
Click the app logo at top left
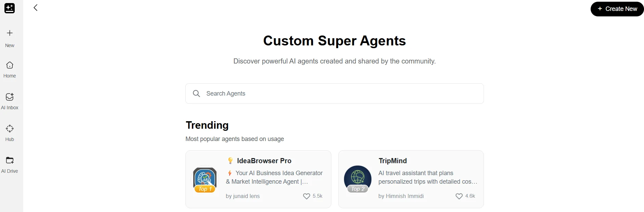click(x=9, y=8)
